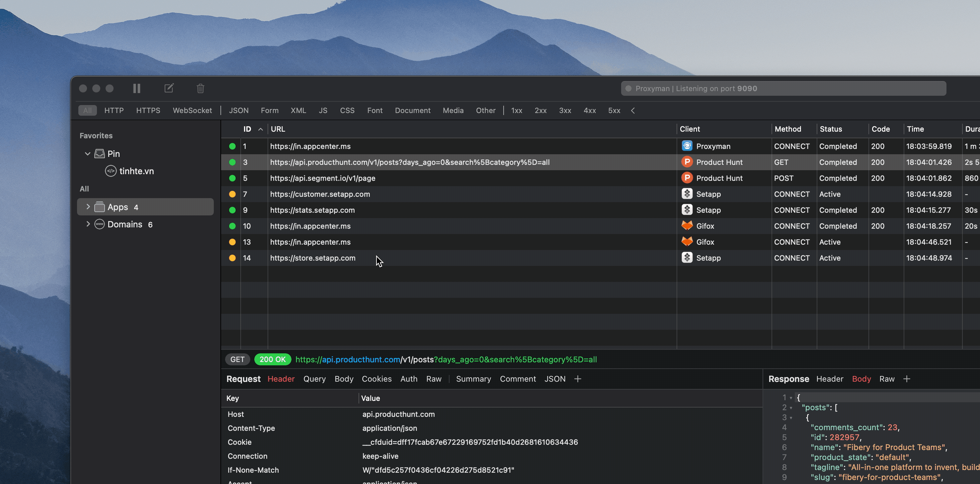Sort the list by ID column header

tap(248, 129)
